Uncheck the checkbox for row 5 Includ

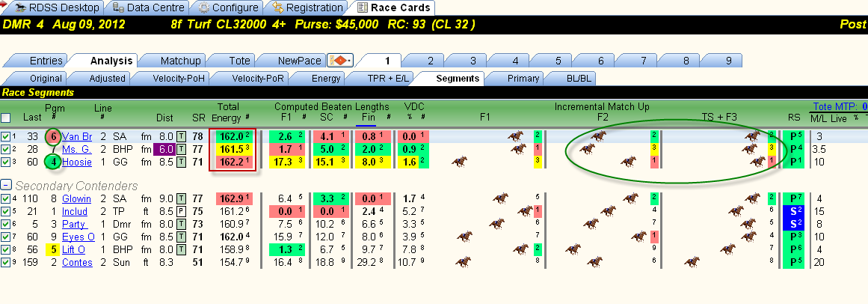[5, 211]
